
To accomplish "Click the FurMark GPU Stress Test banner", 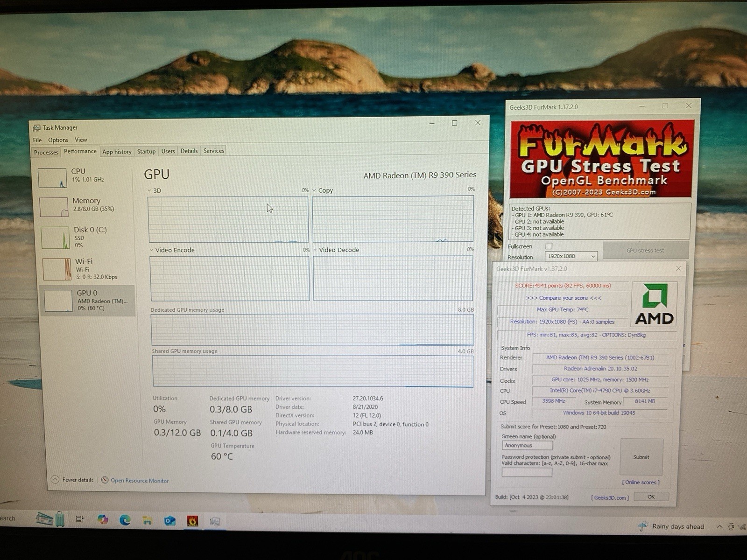I will (602, 159).
